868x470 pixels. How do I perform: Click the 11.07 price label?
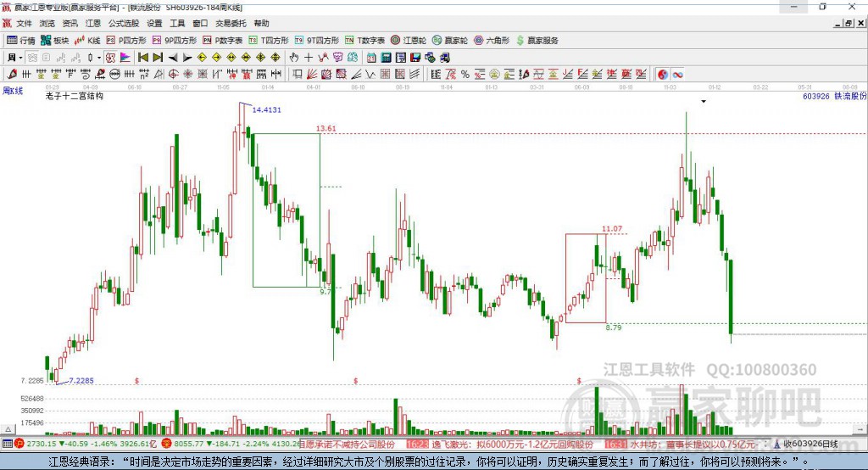pos(612,228)
